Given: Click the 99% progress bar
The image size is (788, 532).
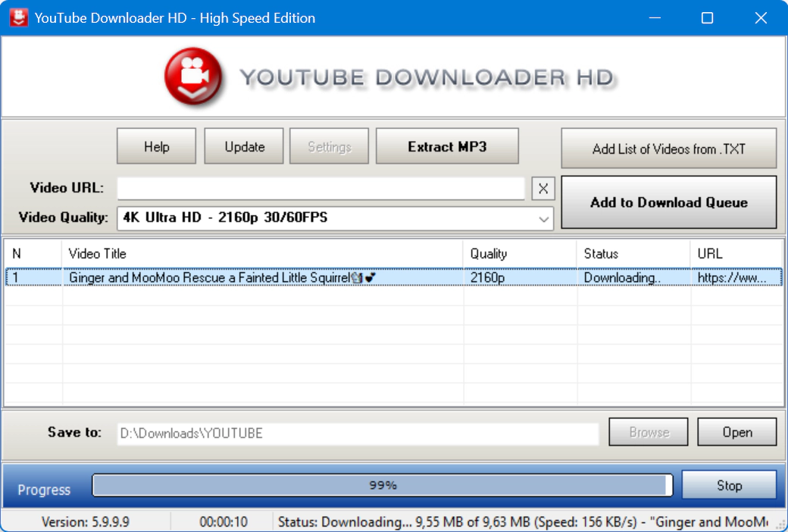Looking at the screenshot, I should coord(382,485).
